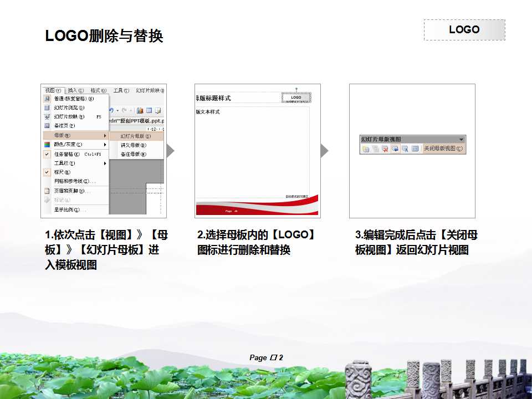Open the 插入 menu
This screenshot has height=399, width=532.
coord(74,89)
